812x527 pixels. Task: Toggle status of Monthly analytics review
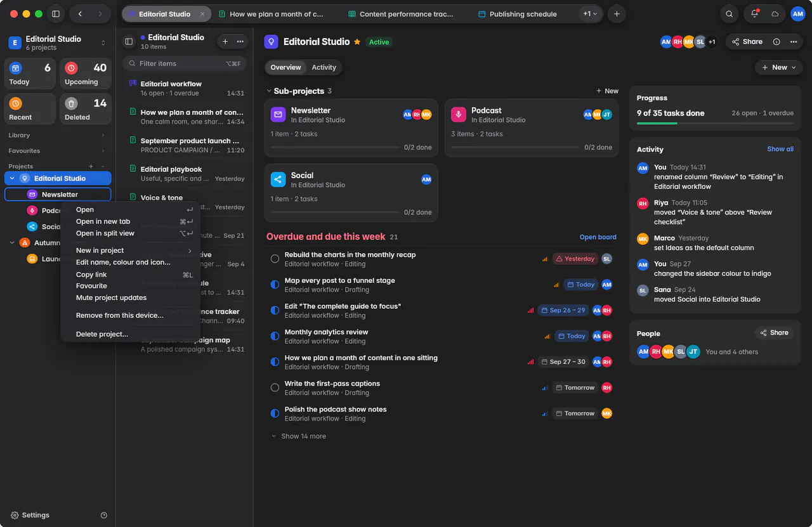[275, 336]
